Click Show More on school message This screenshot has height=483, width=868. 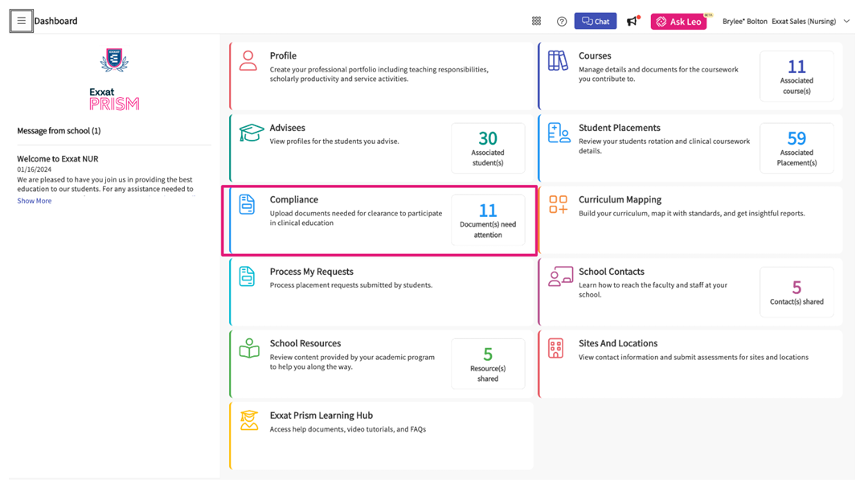point(35,201)
